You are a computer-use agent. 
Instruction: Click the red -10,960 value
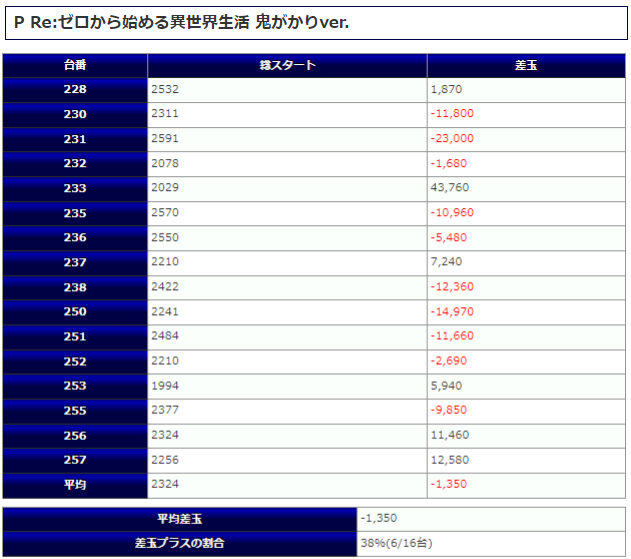pos(452,212)
